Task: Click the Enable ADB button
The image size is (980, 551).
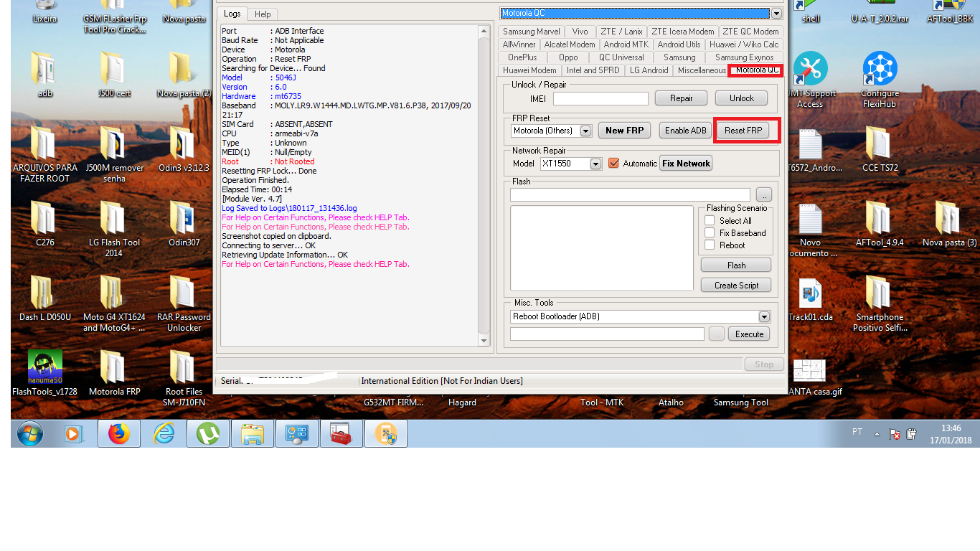Action: [x=686, y=131]
